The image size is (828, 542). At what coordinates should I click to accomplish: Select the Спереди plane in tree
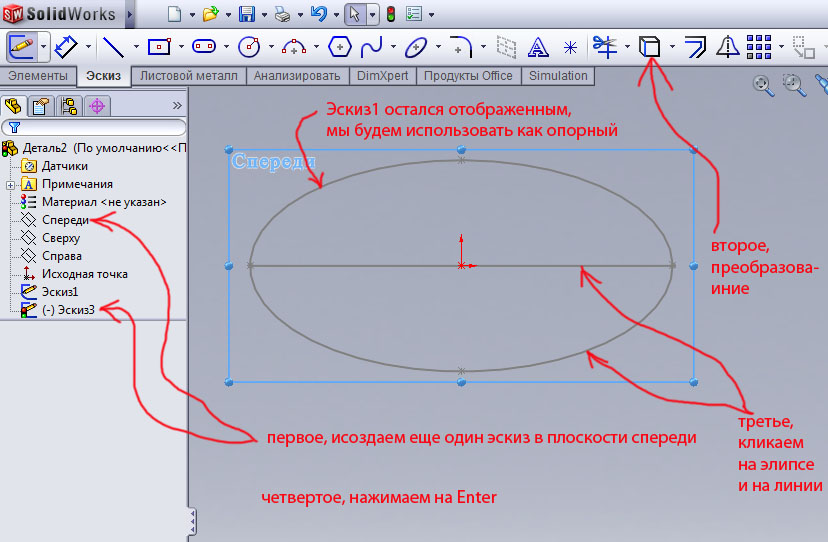point(66,220)
